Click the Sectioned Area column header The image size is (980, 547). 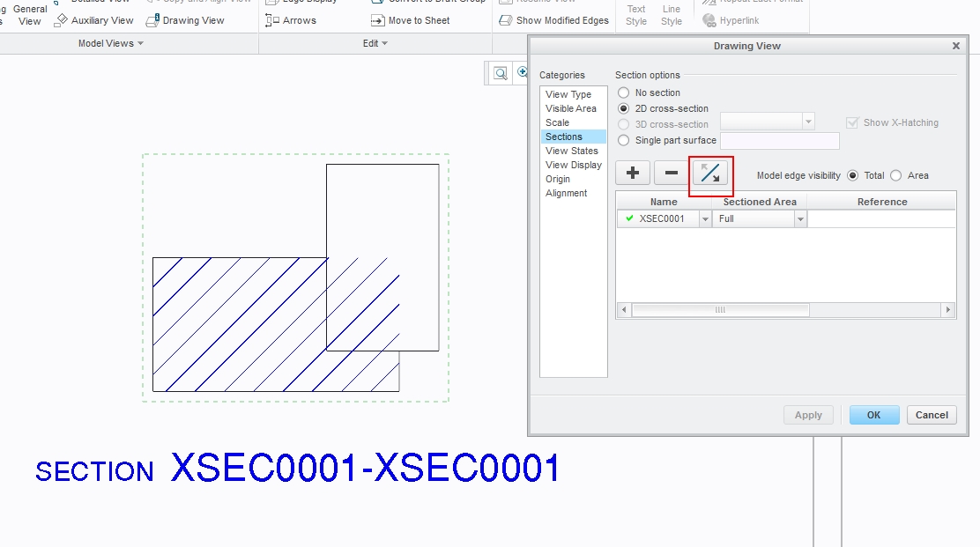pyautogui.click(x=760, y=202)
